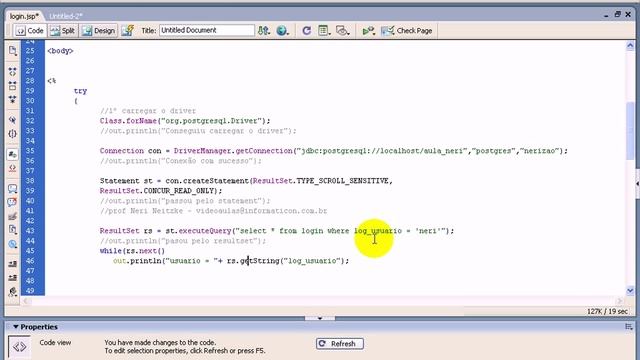Viewport: 640px width, 360px height.
Task: Click the Code view icon in Properties
Action: (x=19, y=347)
